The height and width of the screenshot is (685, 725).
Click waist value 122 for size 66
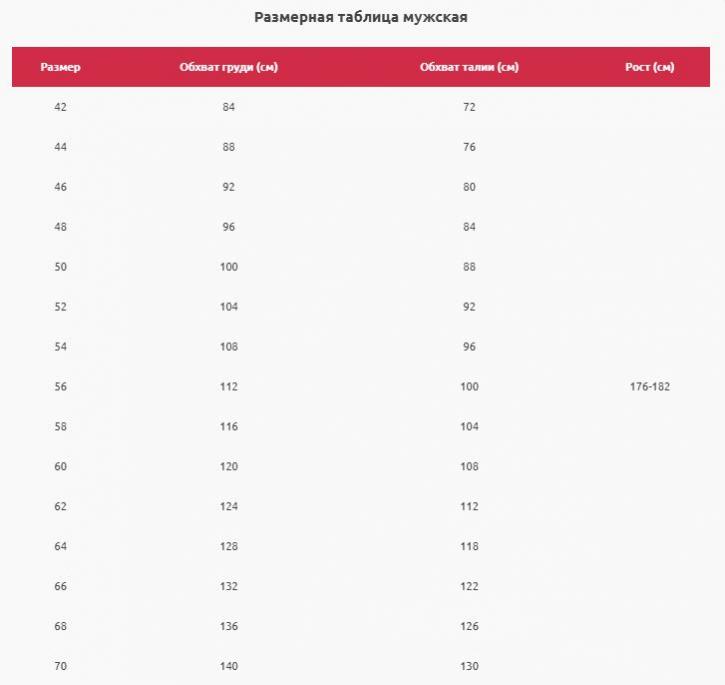pos(469,586)
